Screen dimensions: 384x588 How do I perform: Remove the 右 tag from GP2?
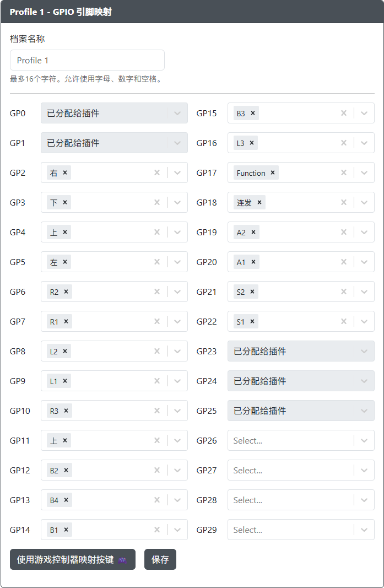[x=65, y=172]
